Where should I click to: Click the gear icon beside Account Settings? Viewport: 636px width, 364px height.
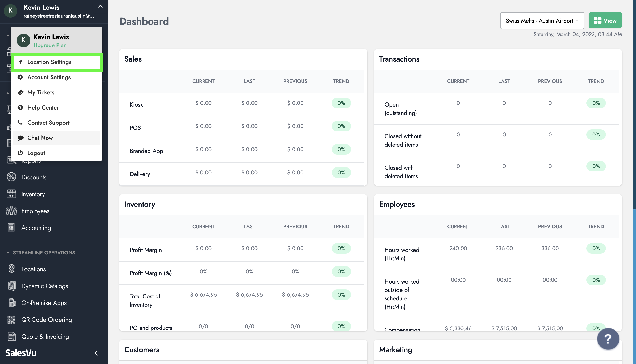[x=20, y=77]
